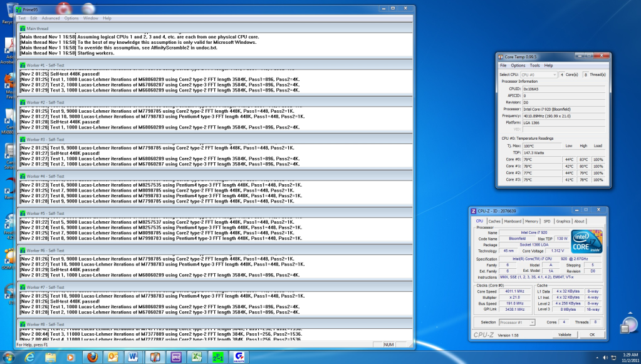Image resolution: width=641 pixels, height=364 pixels.
Task: Open the Window menu in Prime95
Action: 90,18
